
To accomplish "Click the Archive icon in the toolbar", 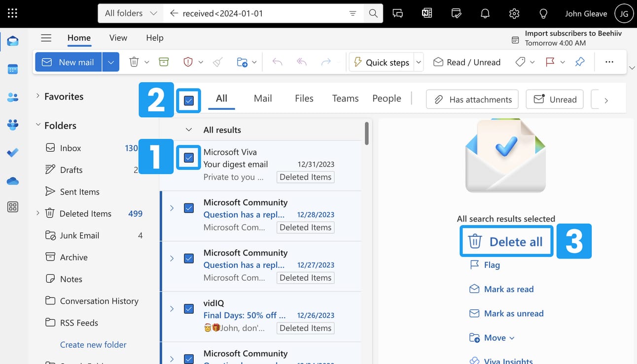I will click(x=164, y=62).
